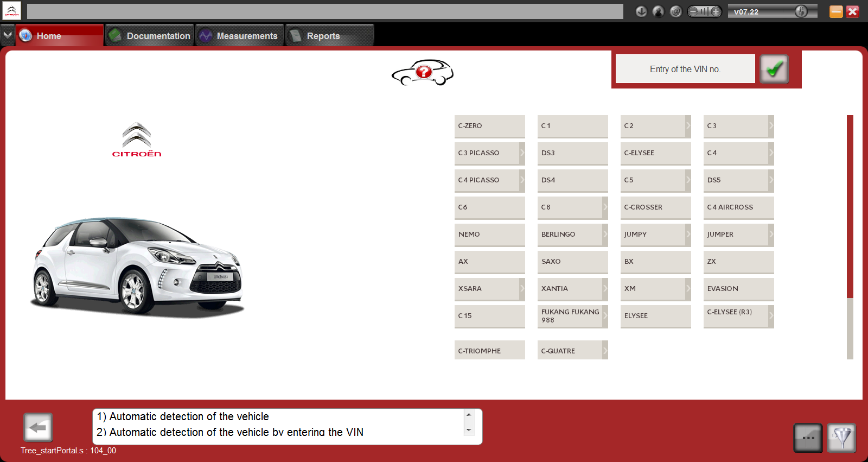Open the Measurements tab

[240, 35]
